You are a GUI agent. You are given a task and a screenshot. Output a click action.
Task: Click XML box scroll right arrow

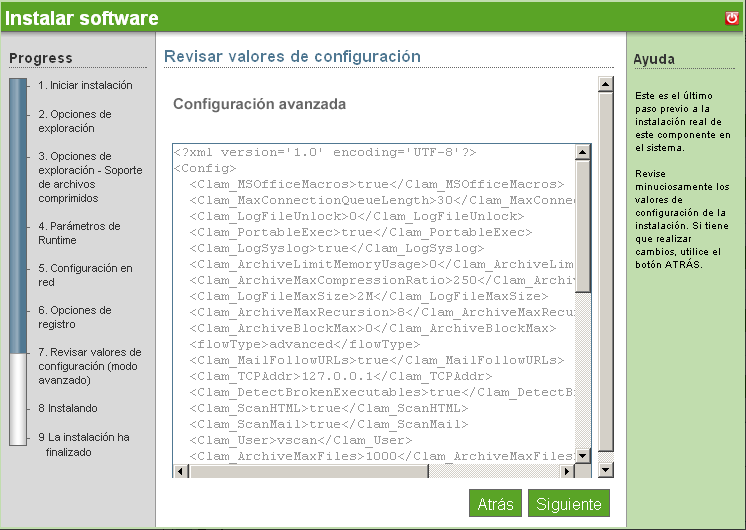[x=567, y=471]
